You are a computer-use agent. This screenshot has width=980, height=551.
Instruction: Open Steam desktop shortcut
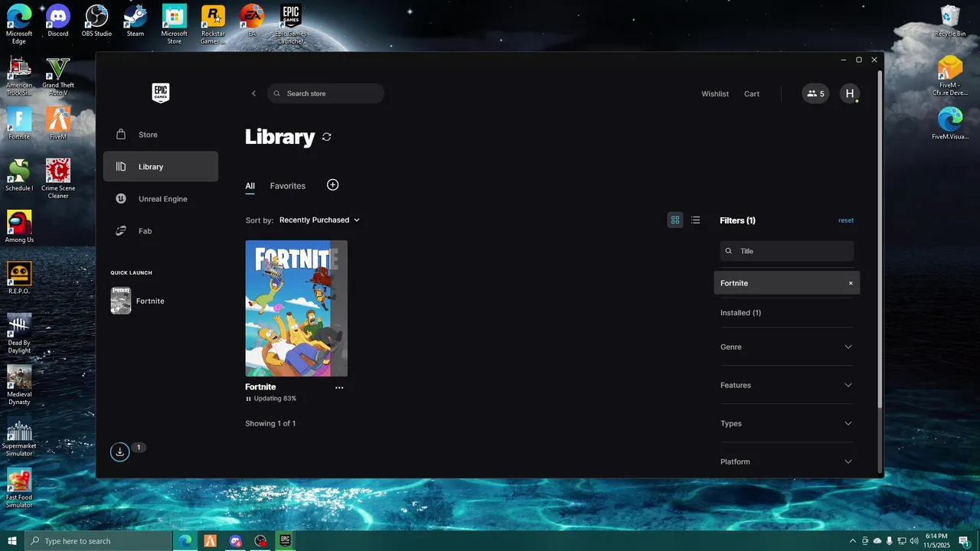tap(136, 21)
